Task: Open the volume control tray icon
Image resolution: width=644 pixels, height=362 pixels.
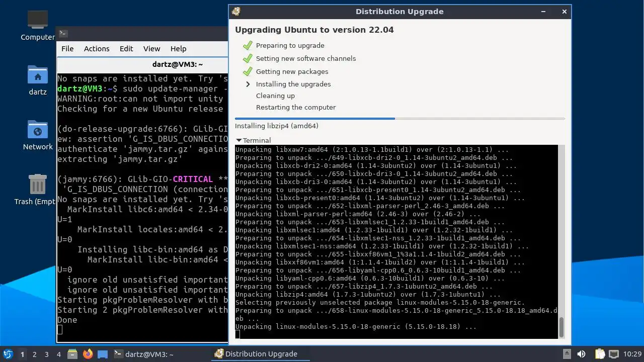Action: click(582, 354)
